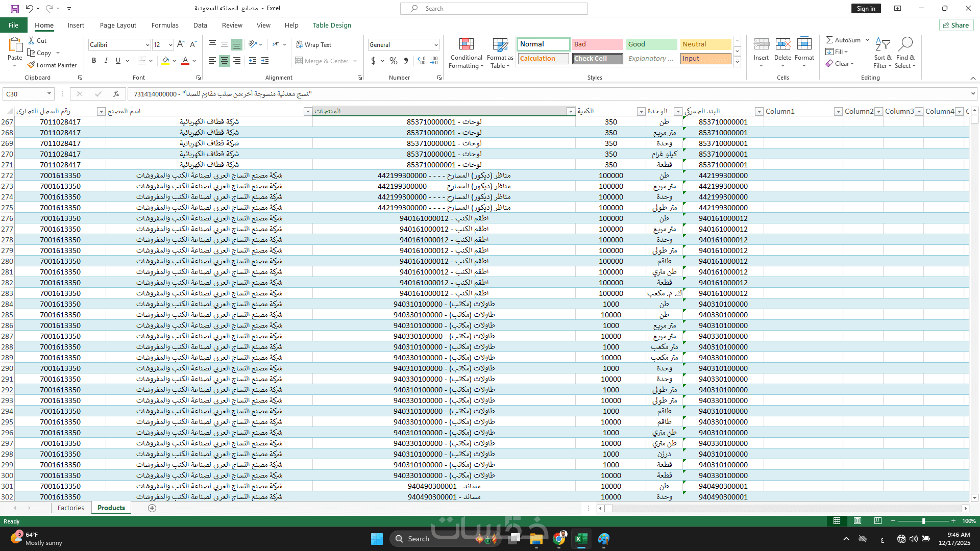Click the Increase Font Size icon
Viewport: 980px width, 551px height.
pos(181,44)
